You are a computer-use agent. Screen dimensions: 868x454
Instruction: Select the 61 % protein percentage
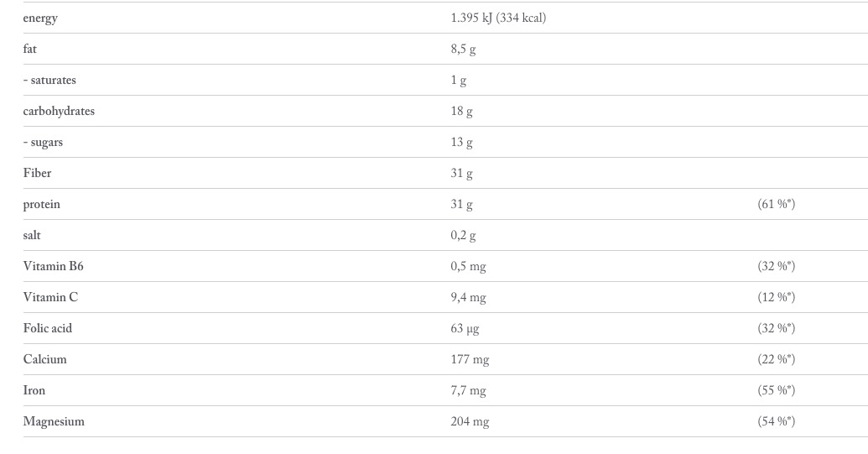click(776, 204)
